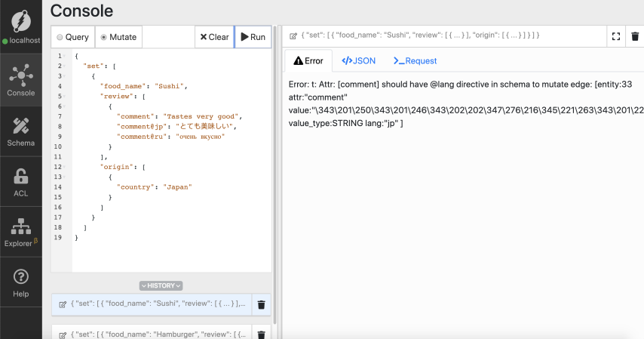Open the Help question mark icon
Image resolution: width=644 pixels, height=339 pixels.
pos(21,281)
